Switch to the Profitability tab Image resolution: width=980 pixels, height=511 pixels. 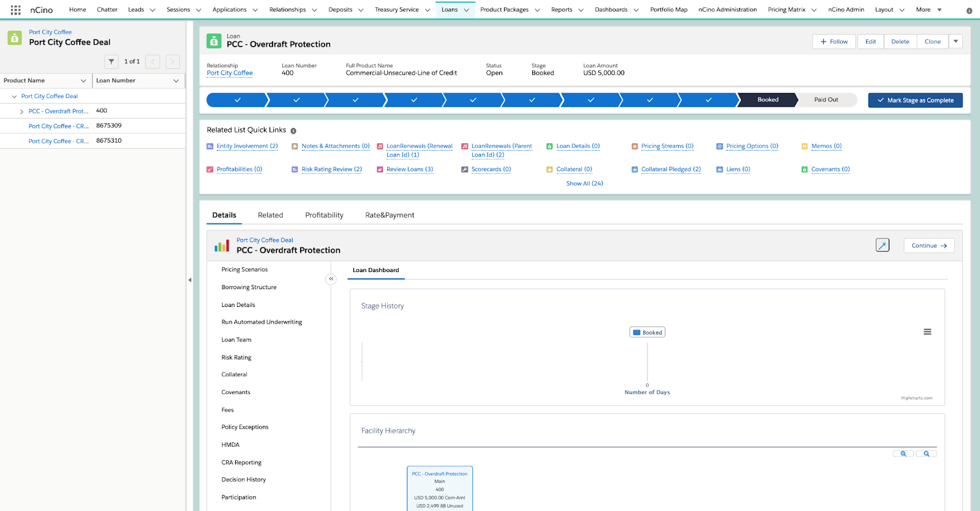coord(324,215)
